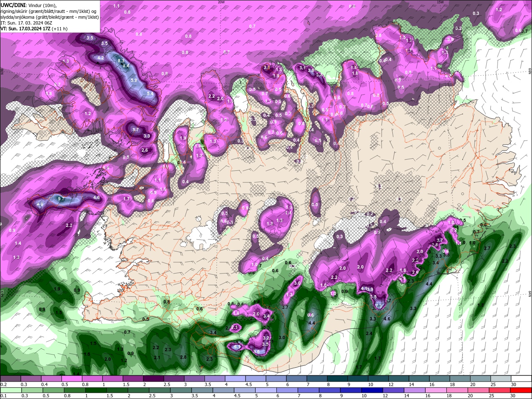Click the pale gray 25–30 swatch in upper legend
Screen dimensions: 532x399
click(x=501, y=379)
